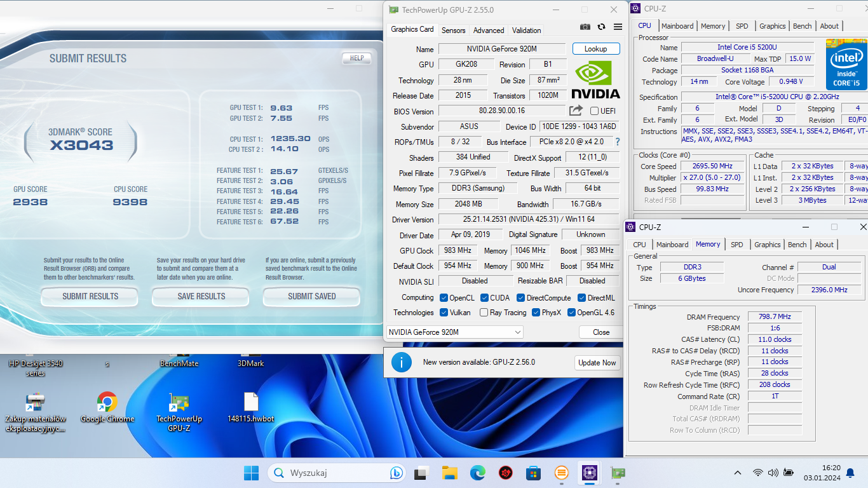Select the 148115.hwbot file on desktop
This screenshot has height=488, width=868.
coord(251,407)
